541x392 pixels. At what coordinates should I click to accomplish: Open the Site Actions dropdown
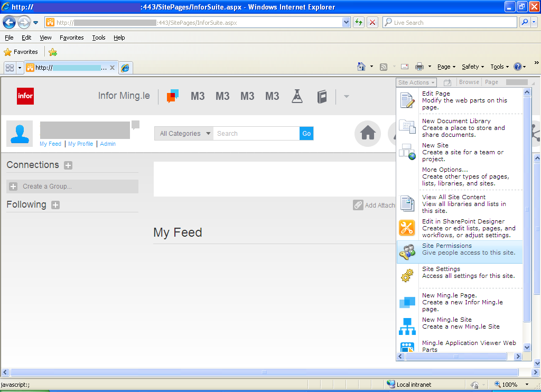[x=416, y=82]
